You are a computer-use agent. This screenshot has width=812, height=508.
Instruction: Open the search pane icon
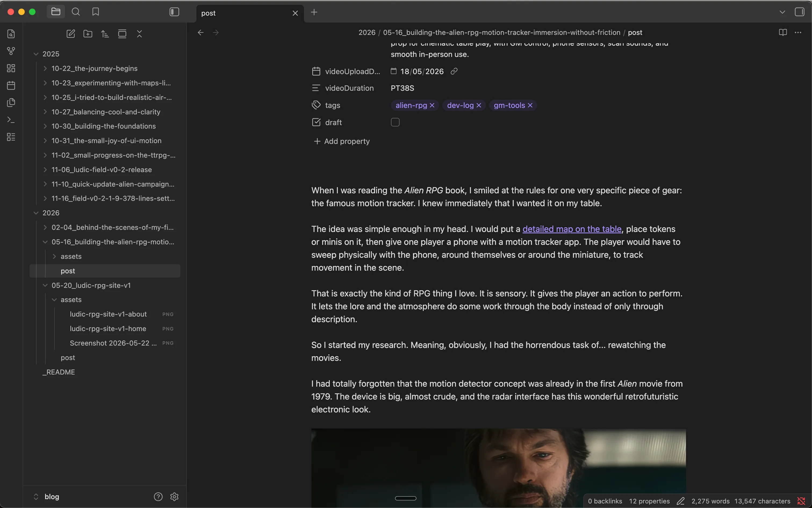tap(76, 12)
